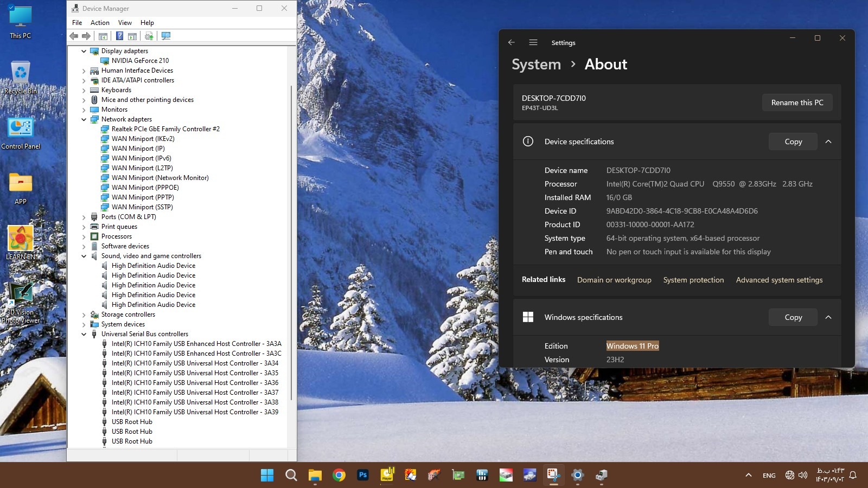Open Device Manager Help toolbar icon
868x488 pixels.
(x=119, y=36)
